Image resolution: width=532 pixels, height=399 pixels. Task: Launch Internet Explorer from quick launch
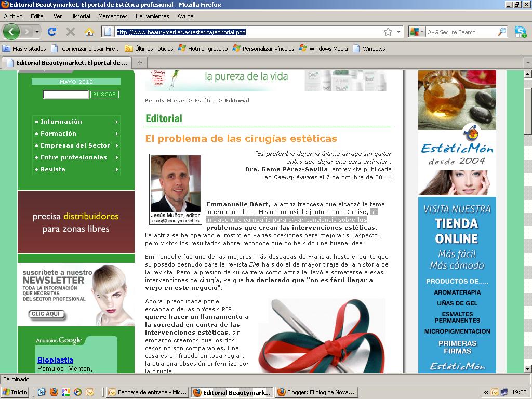(x=42, y=392)
